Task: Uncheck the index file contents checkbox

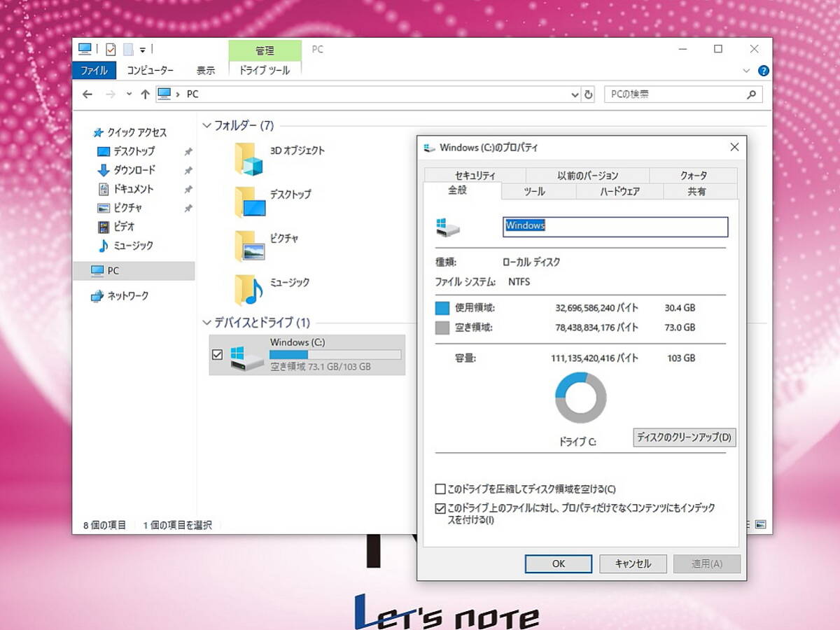Action: tap(440, 508)
